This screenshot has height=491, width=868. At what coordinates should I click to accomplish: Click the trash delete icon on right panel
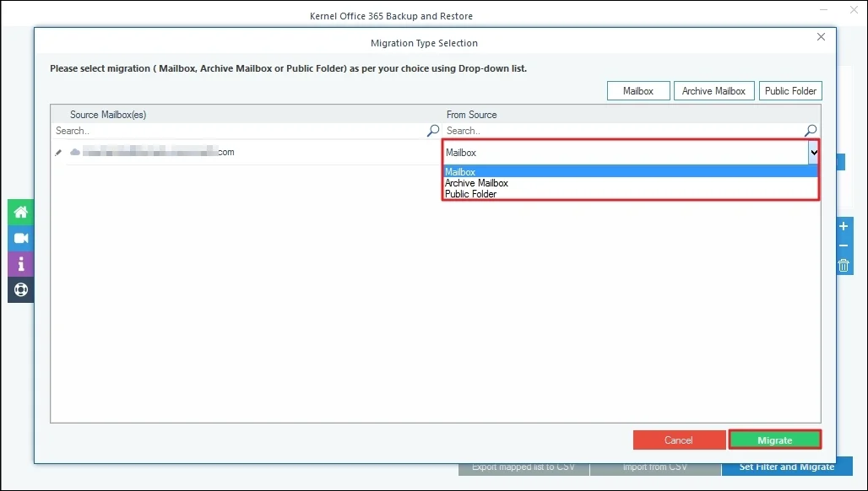pos(843,266)
